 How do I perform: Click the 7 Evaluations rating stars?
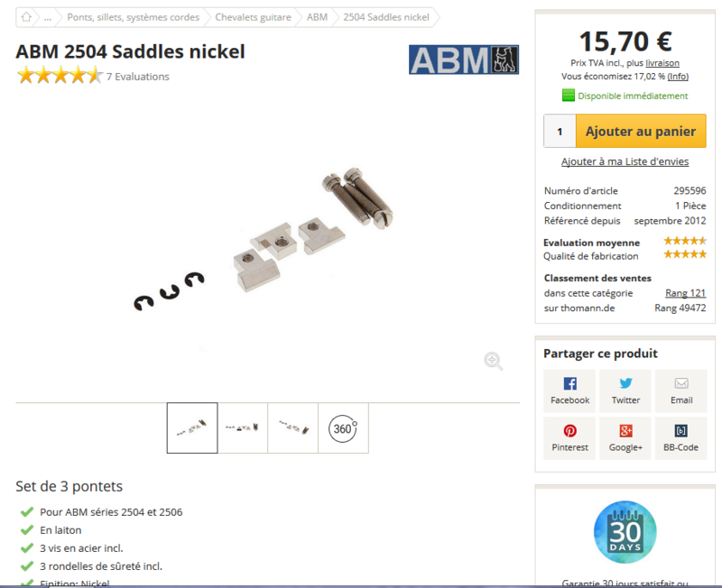[60, 76]
